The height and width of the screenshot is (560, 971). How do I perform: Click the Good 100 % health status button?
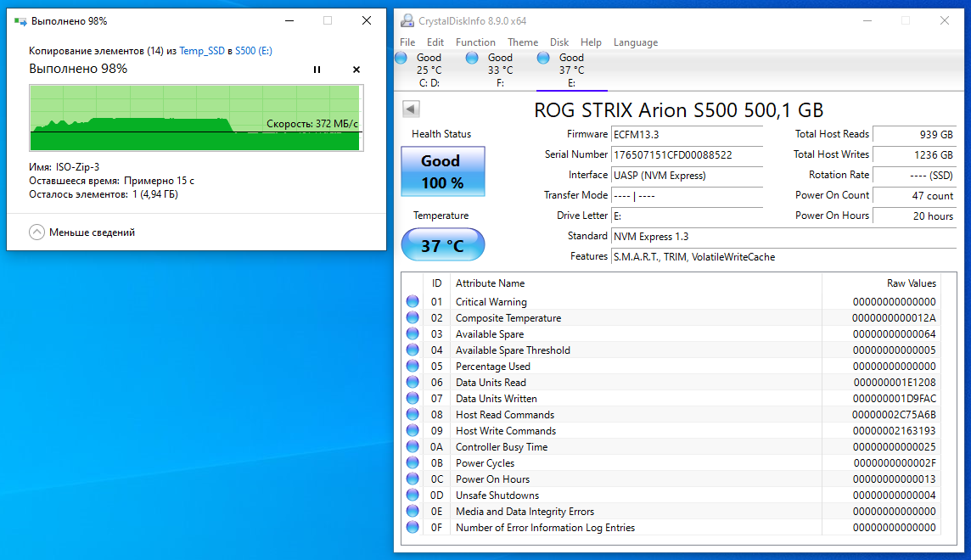click(442, 171)
